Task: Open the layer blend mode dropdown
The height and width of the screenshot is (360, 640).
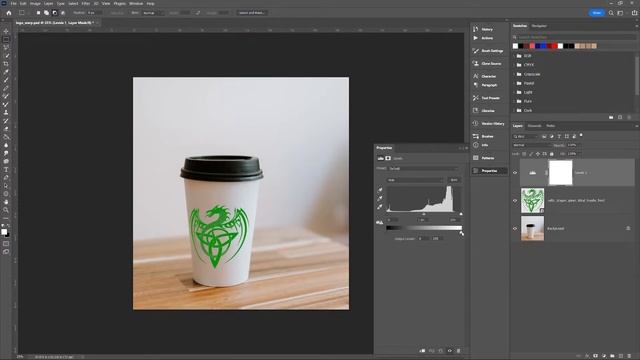Action: click(x=532, y=145)
